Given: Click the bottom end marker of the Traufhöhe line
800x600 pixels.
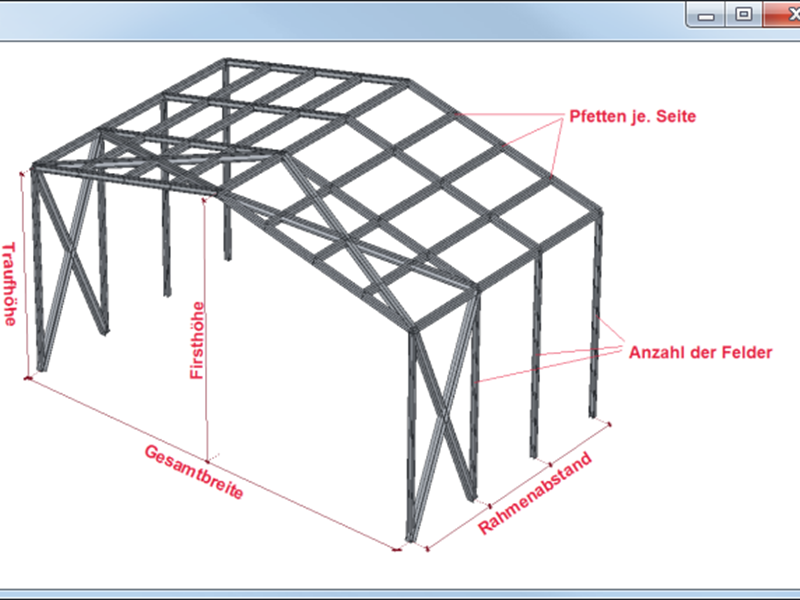Looking at the screenshot, I should click(27, 378).
